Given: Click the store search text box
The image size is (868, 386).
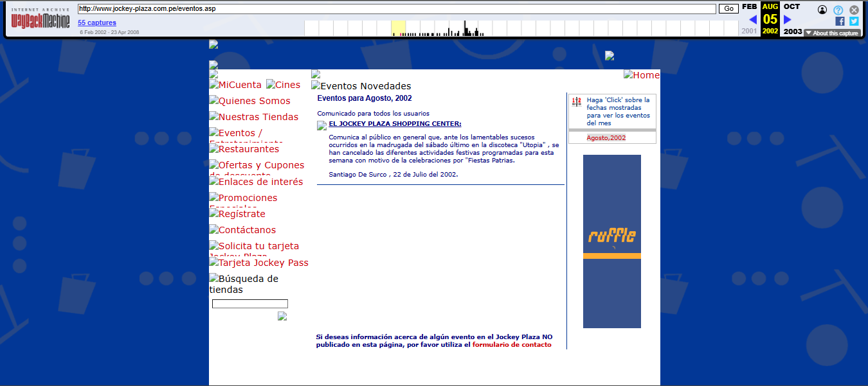Looking at the screenshot, I should (x=249, y=304).
